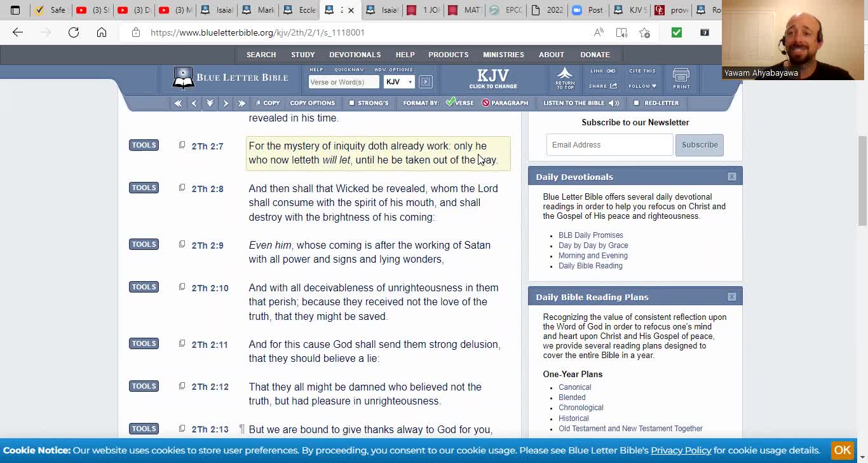Click the Cite This button
Image resolution: width=868 pixels, height=463 pixels.
(642, 71)
